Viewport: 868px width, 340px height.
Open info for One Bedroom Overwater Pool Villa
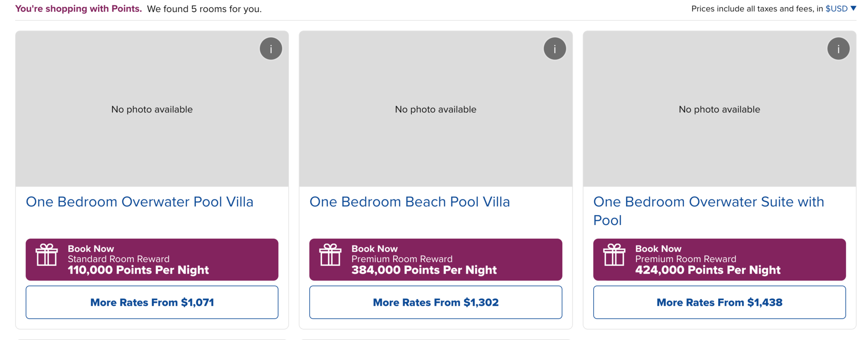271,49
